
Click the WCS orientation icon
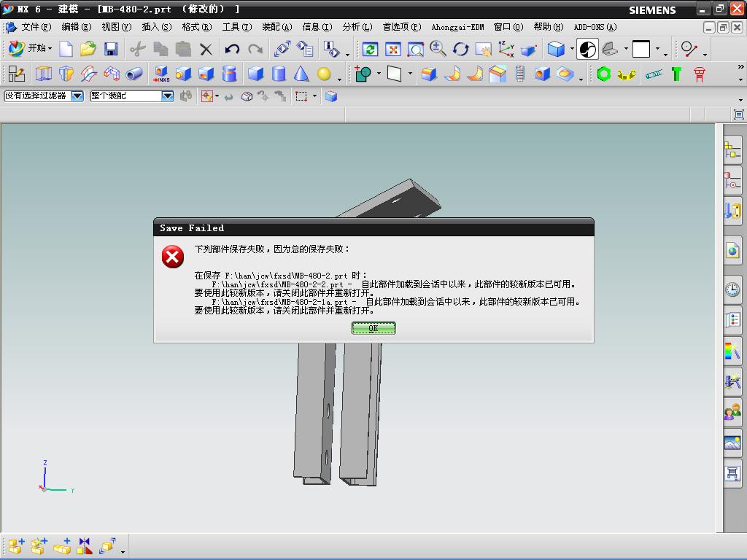point(506,49)
